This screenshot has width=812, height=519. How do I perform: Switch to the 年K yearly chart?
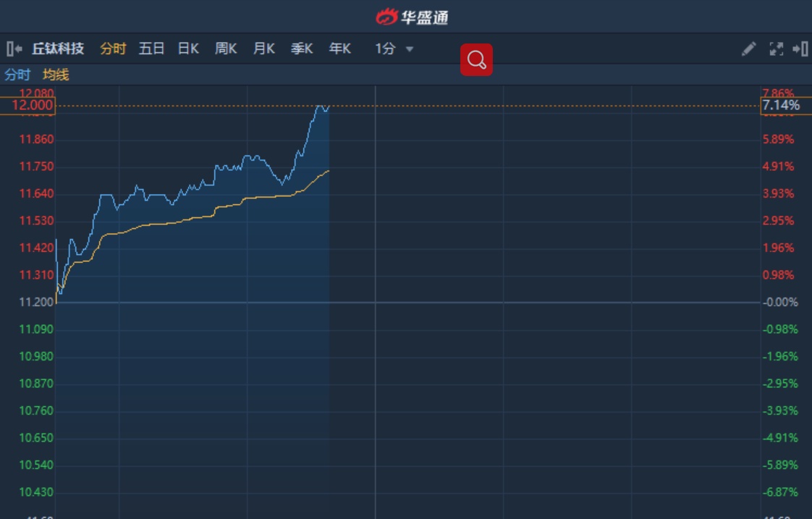339,49
